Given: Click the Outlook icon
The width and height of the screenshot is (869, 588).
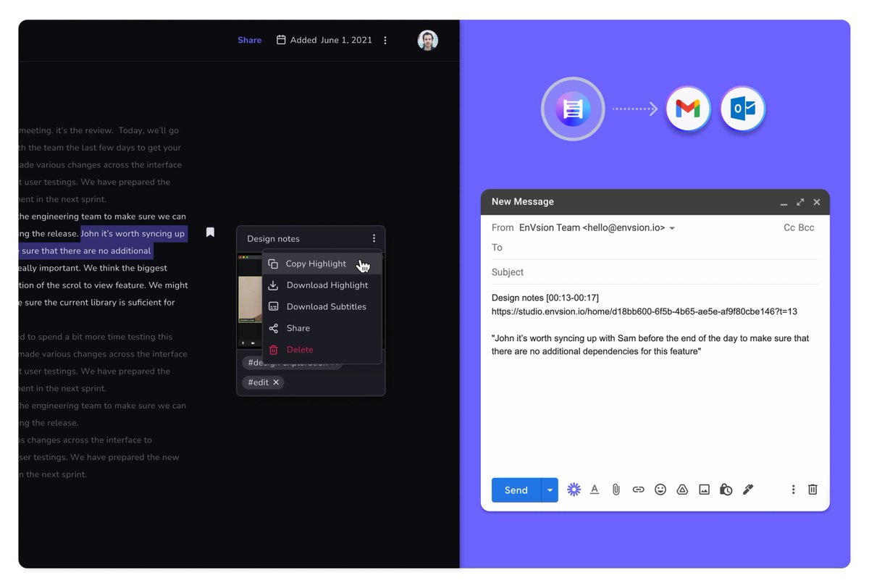Looking at the screenshot, I should pos(743,109).
